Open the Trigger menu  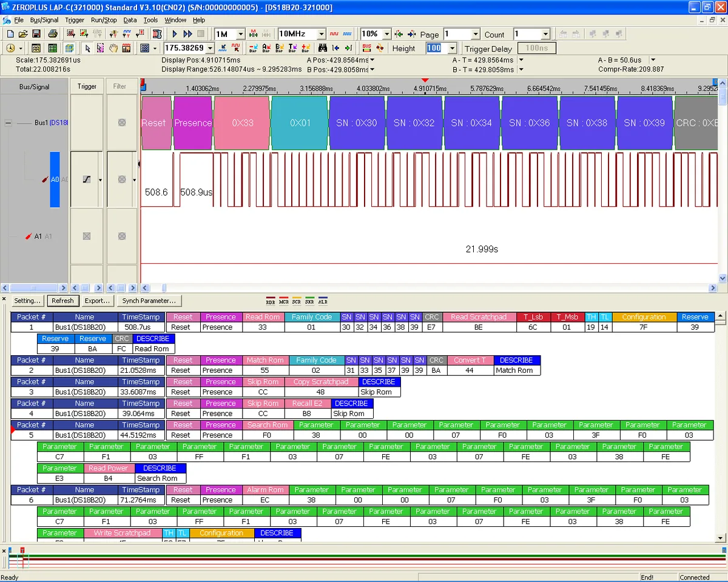75,20
